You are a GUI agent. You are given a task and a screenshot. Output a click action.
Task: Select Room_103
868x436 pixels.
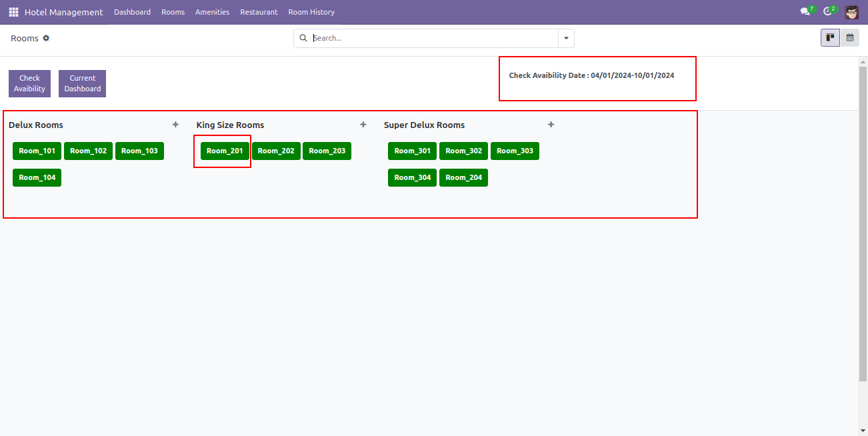140,151
